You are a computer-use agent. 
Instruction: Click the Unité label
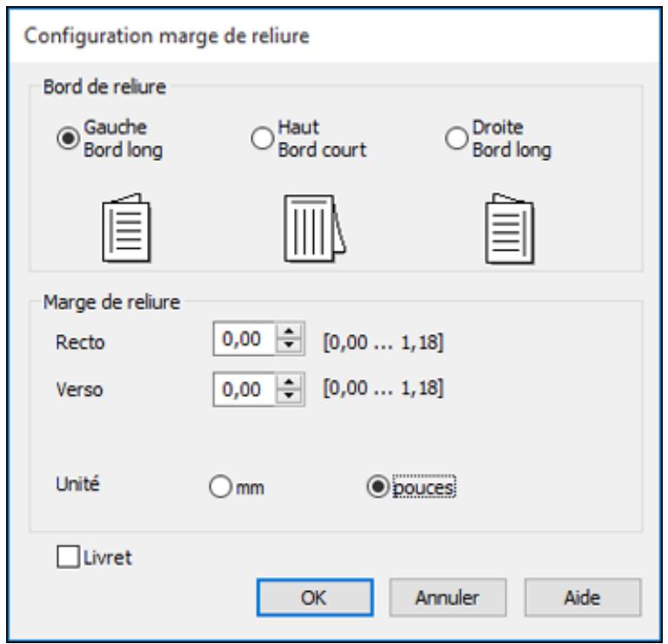click(78, 484)
